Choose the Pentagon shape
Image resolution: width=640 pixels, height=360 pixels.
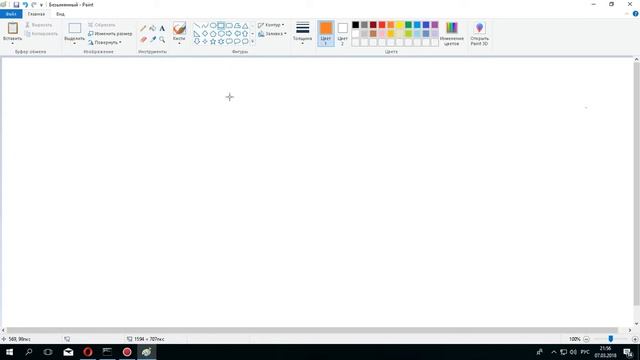213,34
